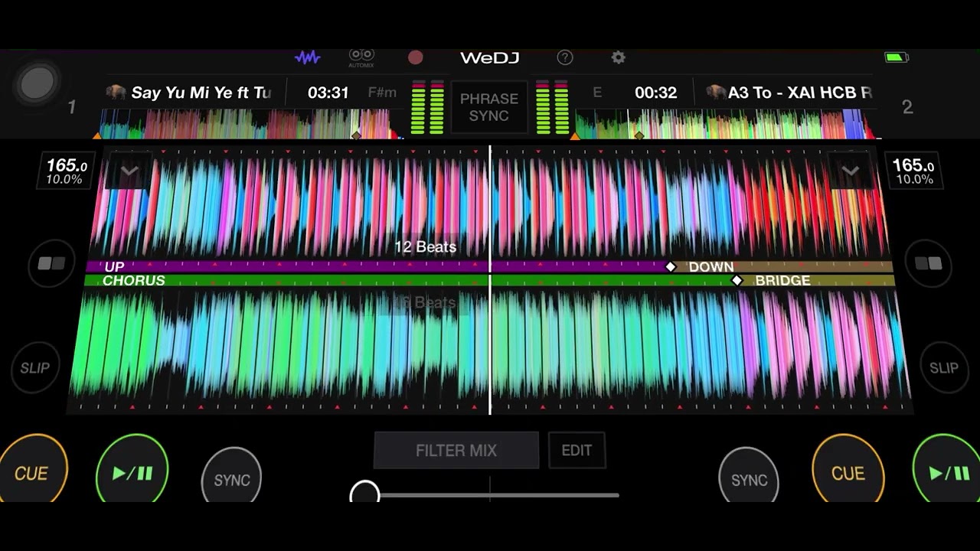Click the DOWN phrase marker diamond
980x551 pixels.
(671, 266)
